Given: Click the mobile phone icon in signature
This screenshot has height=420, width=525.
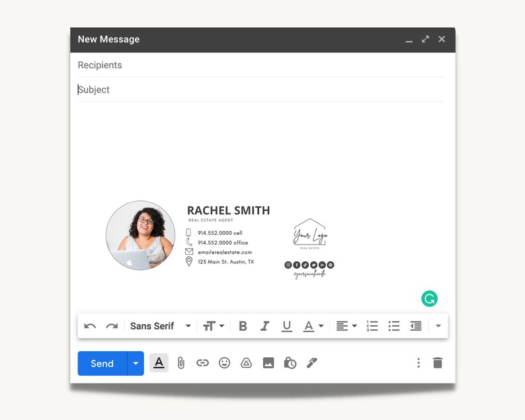Looking at the screenshot, I should (x=188, y=232).
